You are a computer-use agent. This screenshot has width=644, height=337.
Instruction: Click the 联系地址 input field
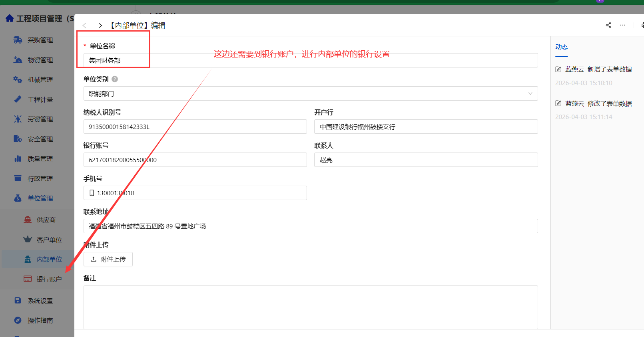311,226
